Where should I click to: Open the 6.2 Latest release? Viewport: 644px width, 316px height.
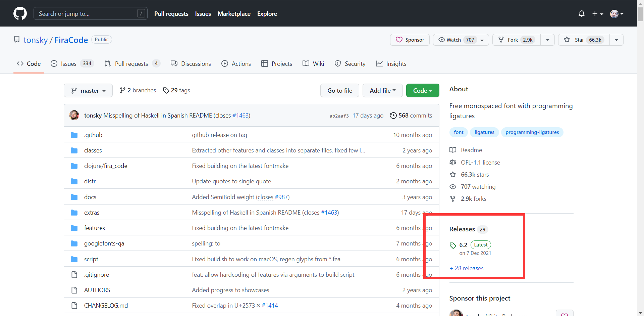pyautogui.click(x=471, y=249)
